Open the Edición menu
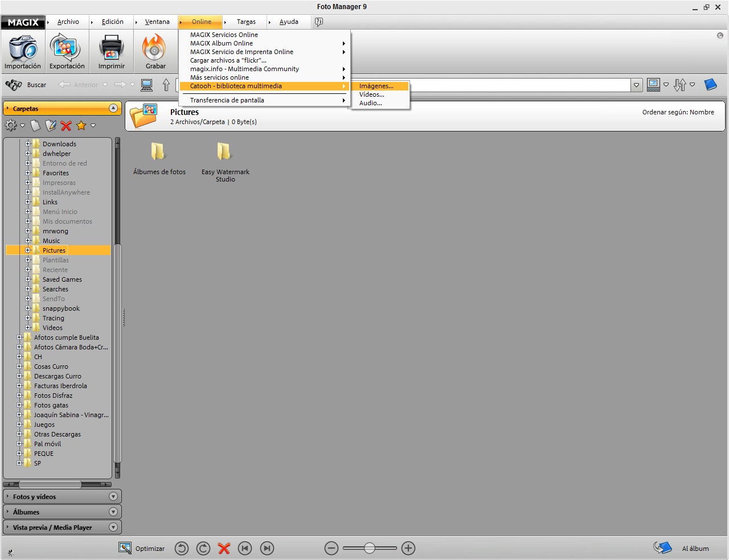 click(113, 22)
